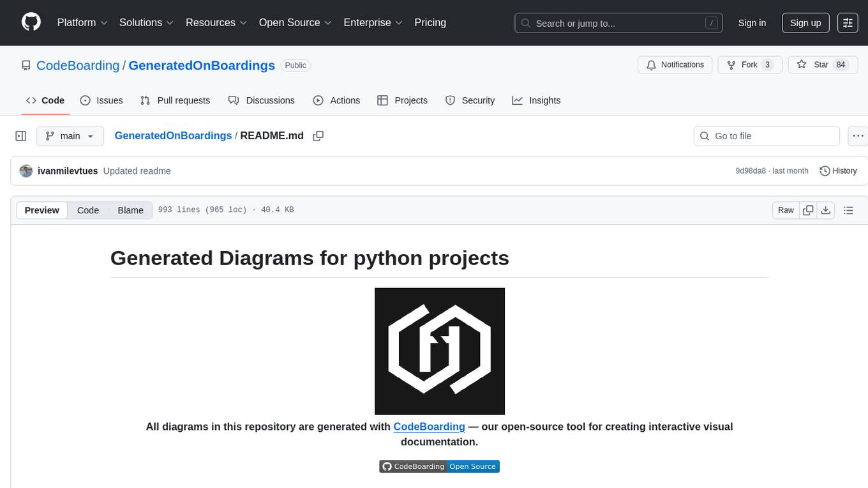Open the Updated readme commit message
The image size is (868, 488).
(x=137, y=171)
